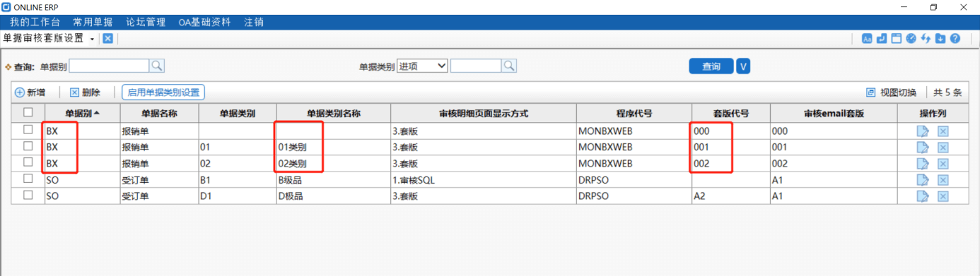The width and height of the screenshot is (980, 276).
Task: Edit the BX row with category 01
Action: [922, 148]
